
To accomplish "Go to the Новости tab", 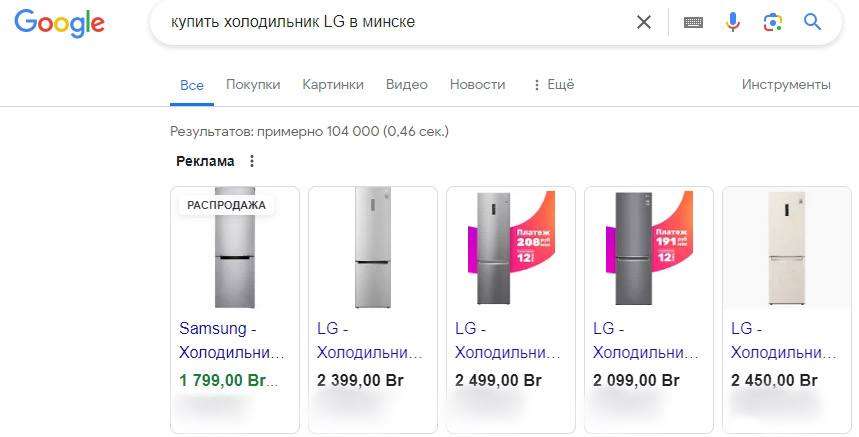I will coord(477,85).
